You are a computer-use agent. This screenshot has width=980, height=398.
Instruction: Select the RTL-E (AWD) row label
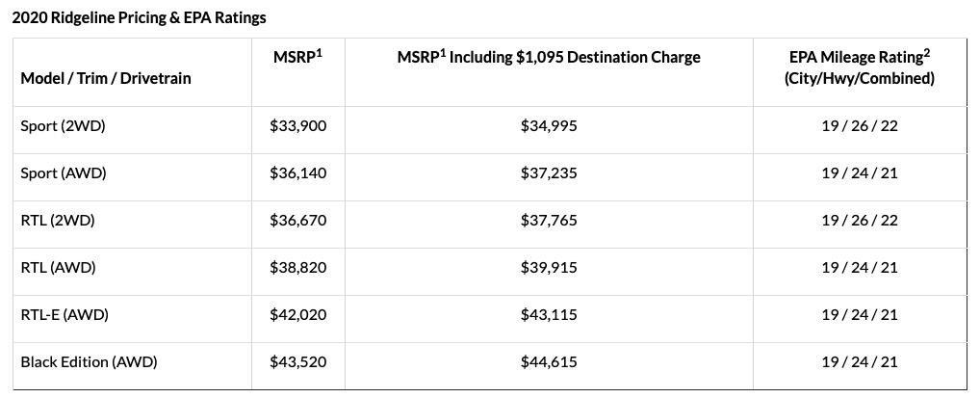(65, 314)
